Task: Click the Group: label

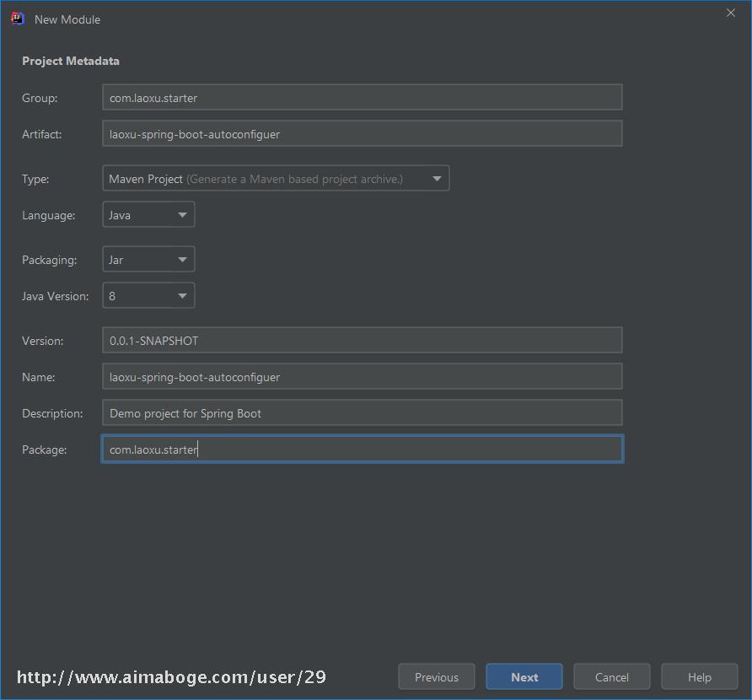Action: click(x=40, y=98)
